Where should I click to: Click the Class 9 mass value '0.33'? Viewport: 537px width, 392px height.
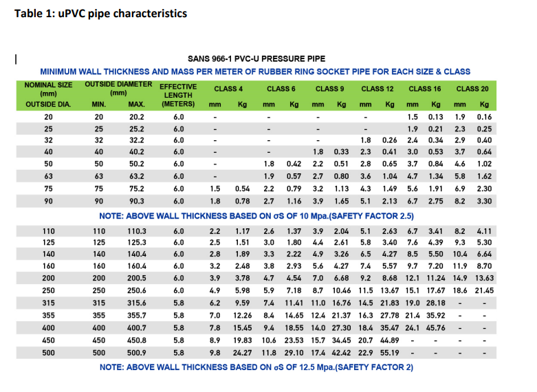tap(342, 151)
